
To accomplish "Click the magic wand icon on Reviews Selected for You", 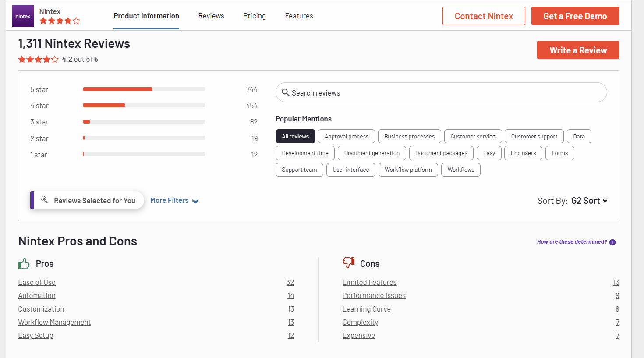I will pyautogui.click(x=44, y=200).
